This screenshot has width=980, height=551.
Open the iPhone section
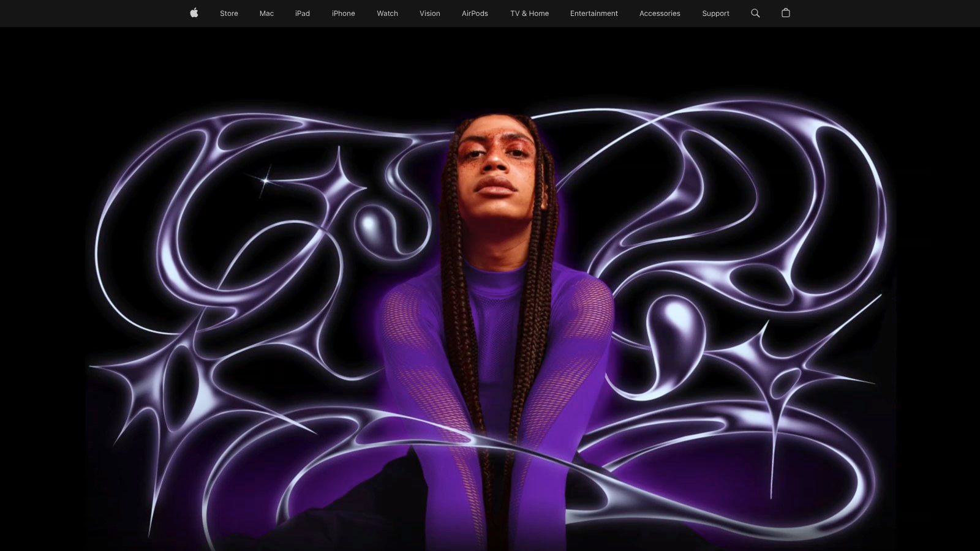343,13
